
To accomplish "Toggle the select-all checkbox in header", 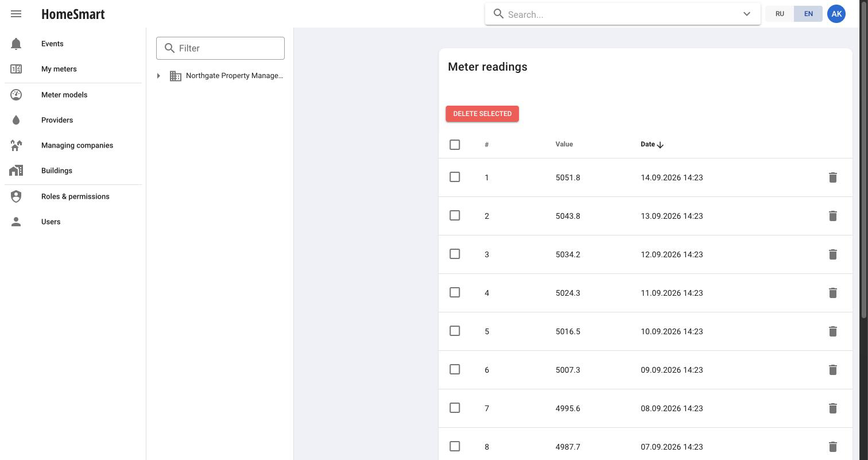I will (455, 145).
